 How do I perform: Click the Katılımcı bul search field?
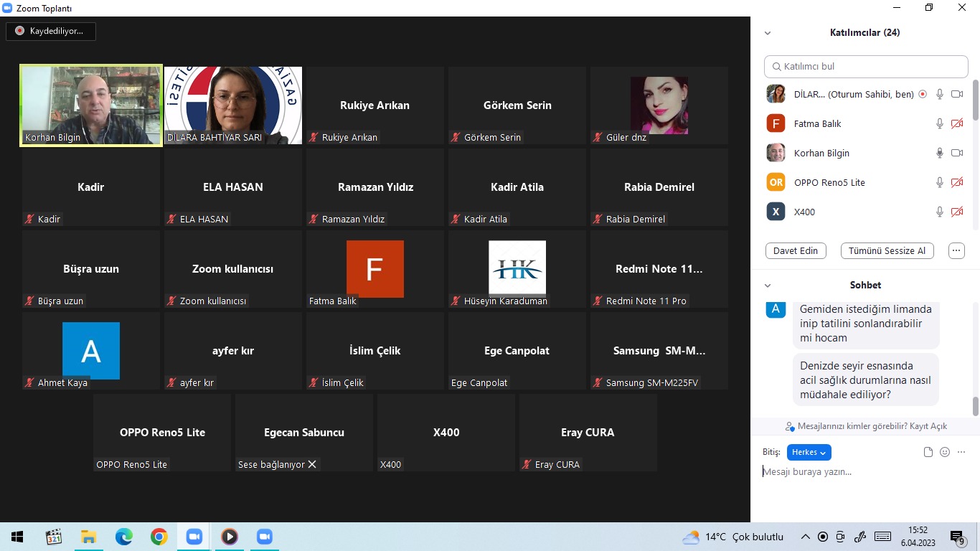[x=866, y=66]
